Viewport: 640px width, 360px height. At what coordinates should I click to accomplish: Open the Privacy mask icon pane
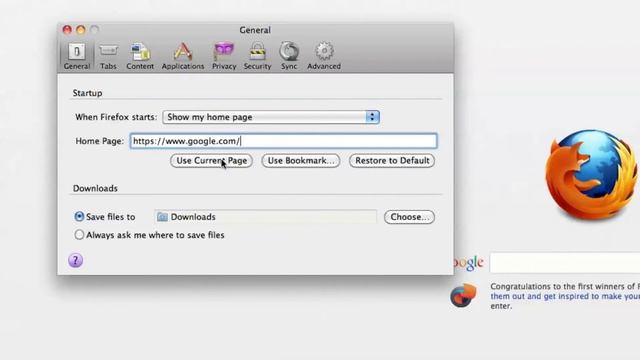click(224, 56)
